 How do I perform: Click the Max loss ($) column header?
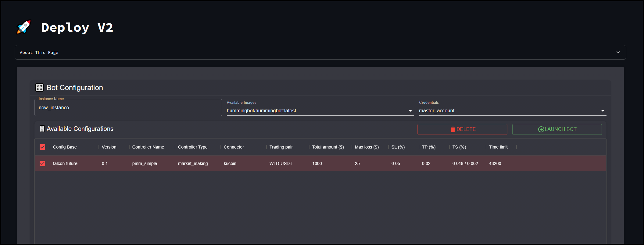[367, 147]
